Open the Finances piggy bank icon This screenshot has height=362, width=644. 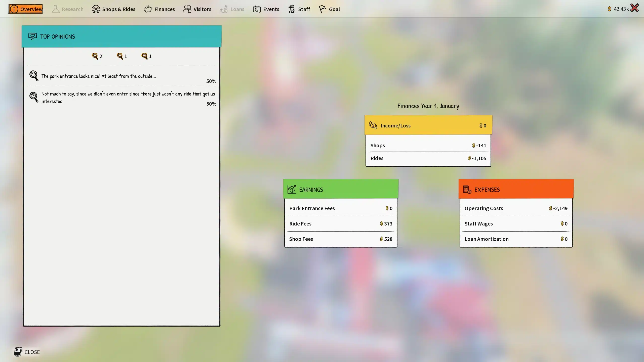[148, 9]
